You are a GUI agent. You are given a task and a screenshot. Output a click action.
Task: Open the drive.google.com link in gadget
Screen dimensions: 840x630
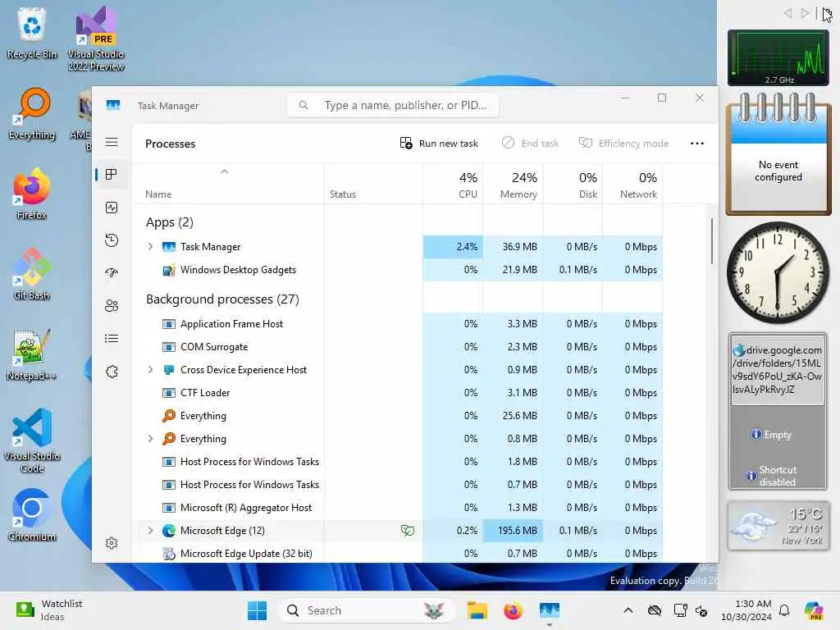click(778, 369)
